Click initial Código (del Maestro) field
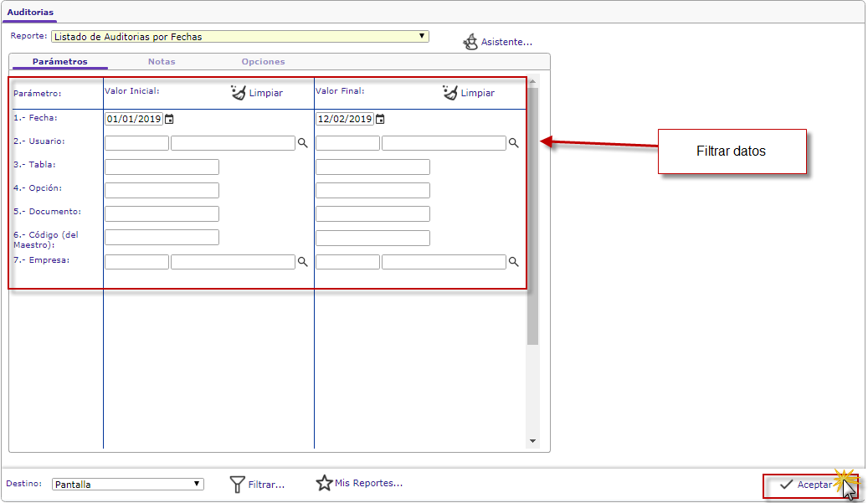Image resolution: width=868 pixels, height=503 pixels. [x=162, y=238]
